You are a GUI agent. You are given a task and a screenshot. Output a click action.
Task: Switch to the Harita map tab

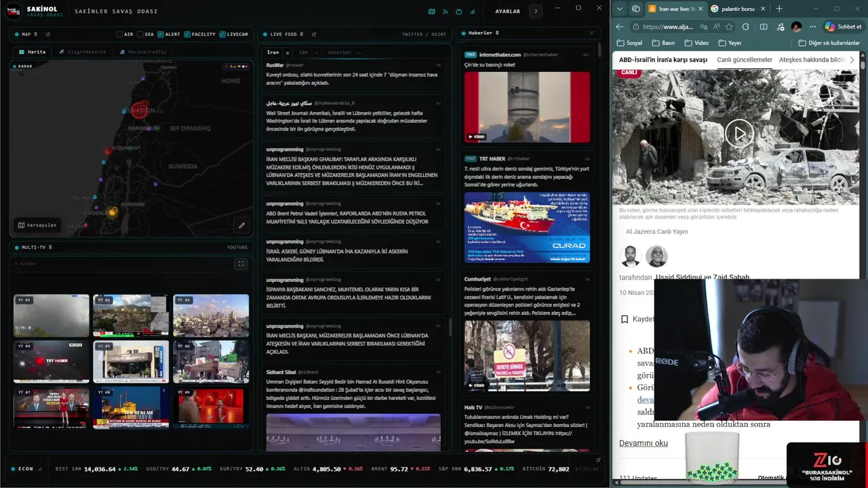(x=33, y=52)
